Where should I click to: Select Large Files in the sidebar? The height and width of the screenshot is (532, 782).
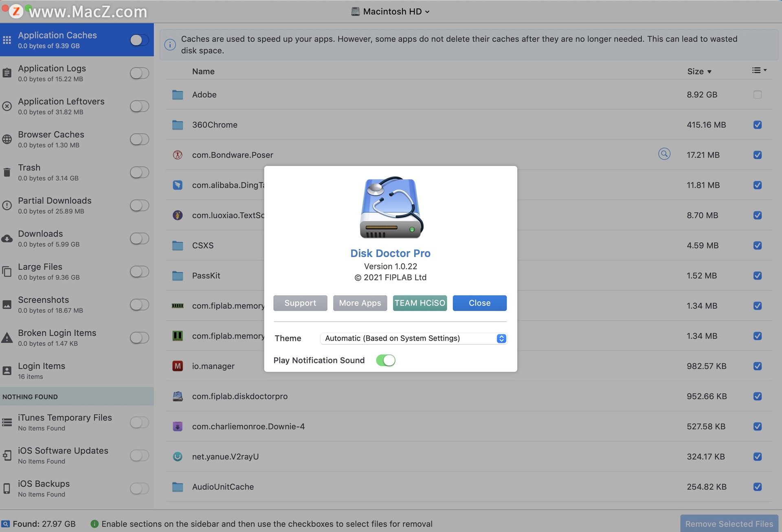tap(49, 271)
